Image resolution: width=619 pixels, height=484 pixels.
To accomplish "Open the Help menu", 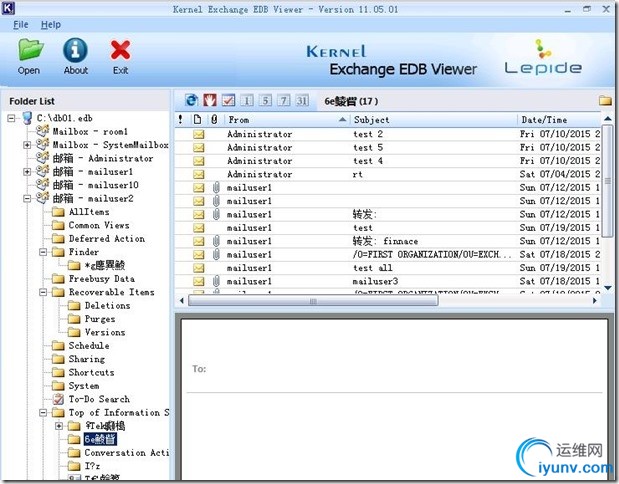I will click(51, 24).
